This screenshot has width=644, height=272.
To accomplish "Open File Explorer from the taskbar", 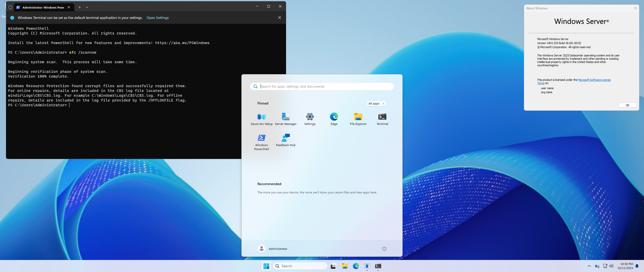I will coord(345,266).
